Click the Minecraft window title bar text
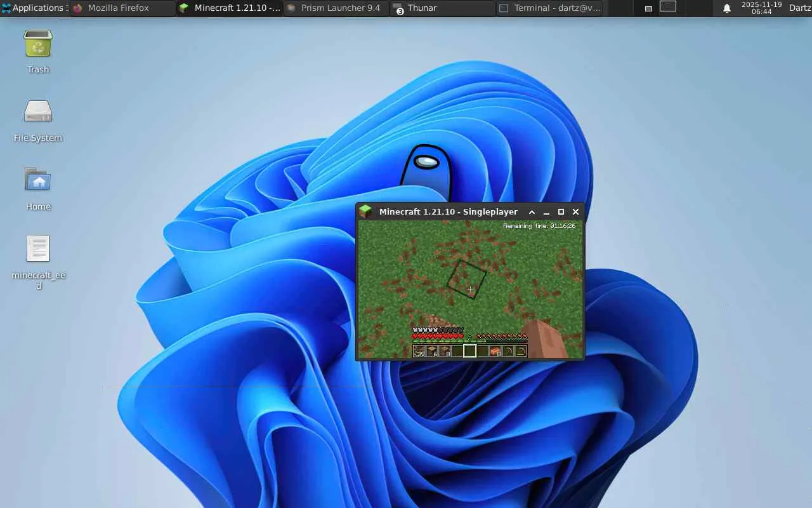Viewport: 812px width, 508px height. click(x=448, y=211)
